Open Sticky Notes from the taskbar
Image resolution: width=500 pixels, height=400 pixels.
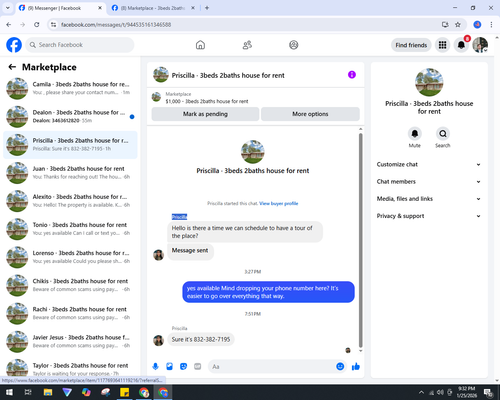click(125, 392)
